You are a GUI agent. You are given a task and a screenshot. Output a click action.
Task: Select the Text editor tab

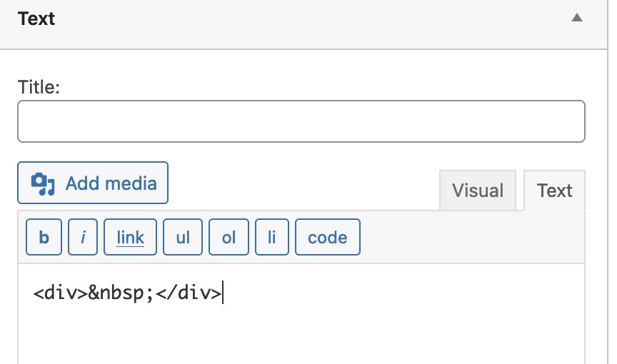pyautogui.click(x=554, y=191)
